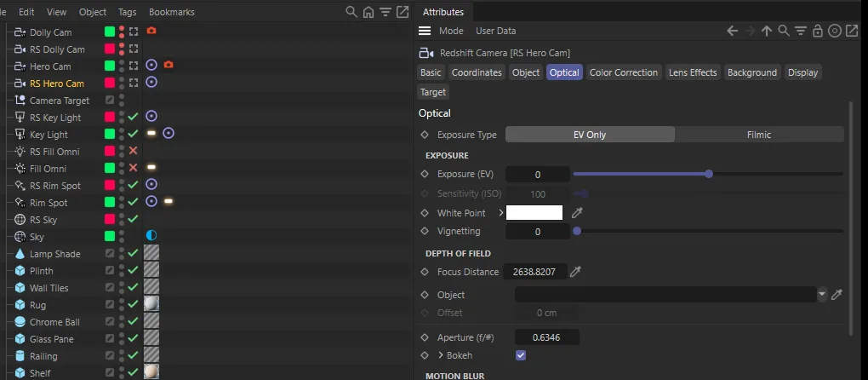Click the Hero Cam orange camera tag

coord(168,66)
